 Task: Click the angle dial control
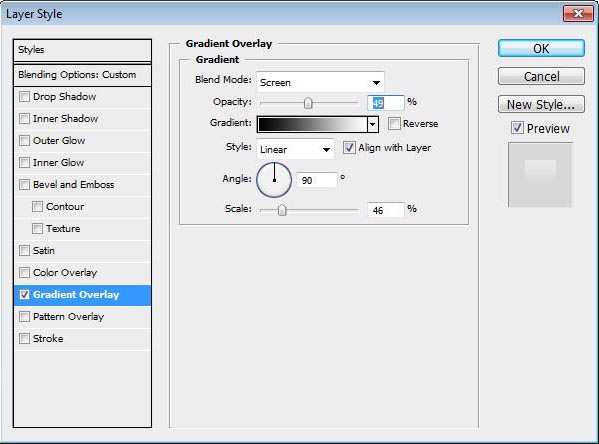(x=274, y=180)
